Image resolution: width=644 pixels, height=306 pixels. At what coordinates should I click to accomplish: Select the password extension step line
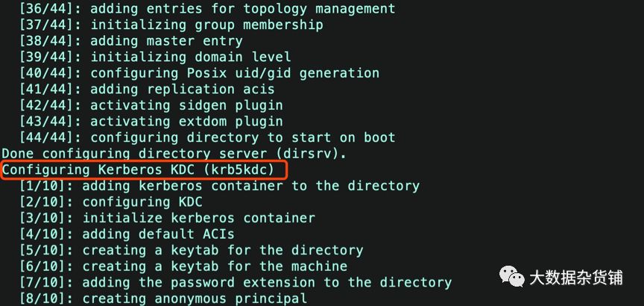point(235,282)
